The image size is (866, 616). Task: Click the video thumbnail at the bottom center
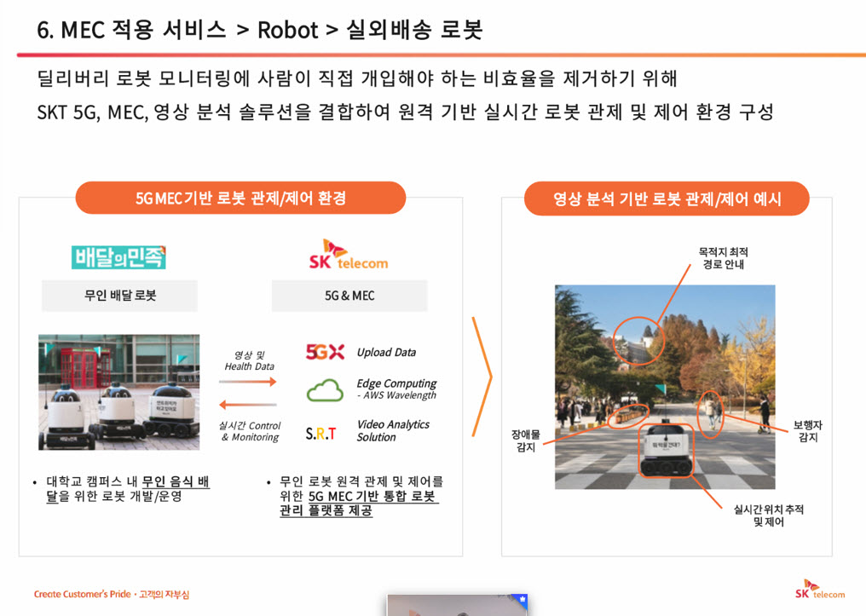[x=458, y=605]
